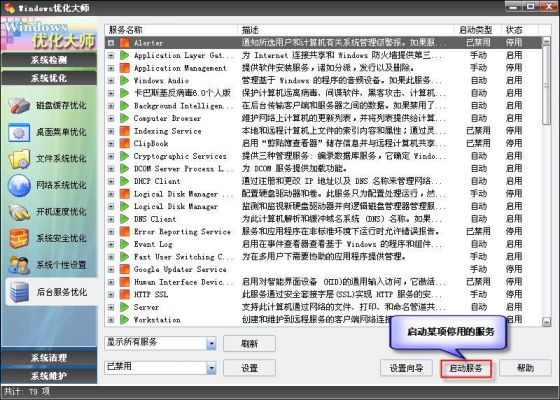Click the 启动服务 button

[466, 368]
